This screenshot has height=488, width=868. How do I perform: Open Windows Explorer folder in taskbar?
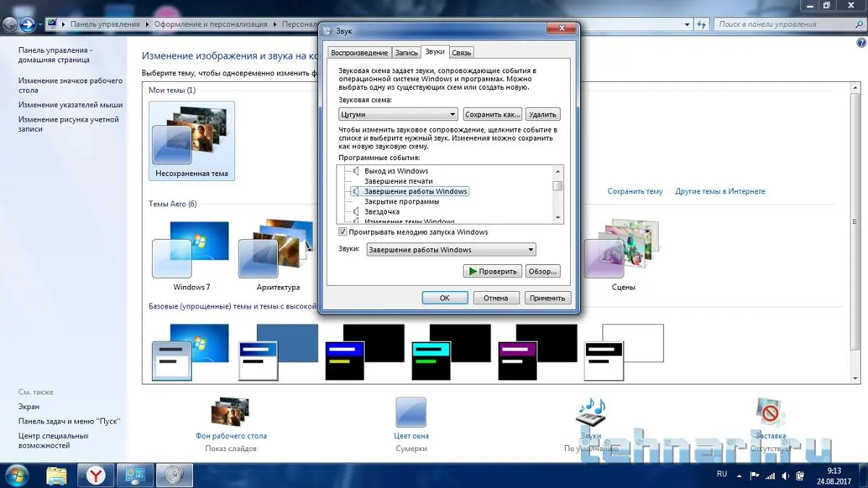(x=57, y=475)
